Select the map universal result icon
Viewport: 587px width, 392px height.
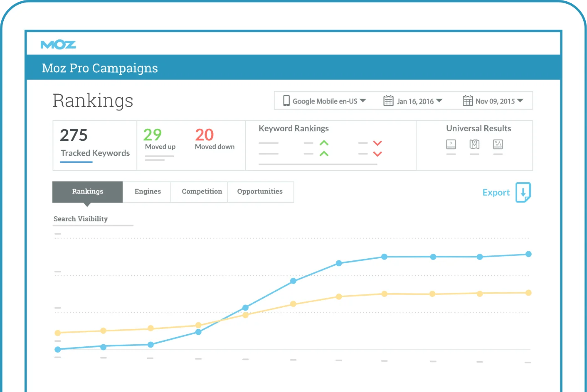tap(474, 145)
